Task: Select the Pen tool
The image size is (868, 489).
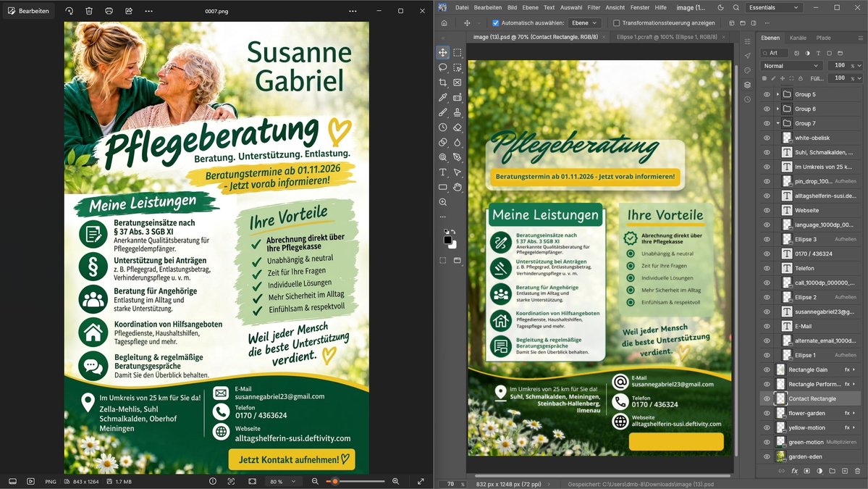Action: click(458, 157)
